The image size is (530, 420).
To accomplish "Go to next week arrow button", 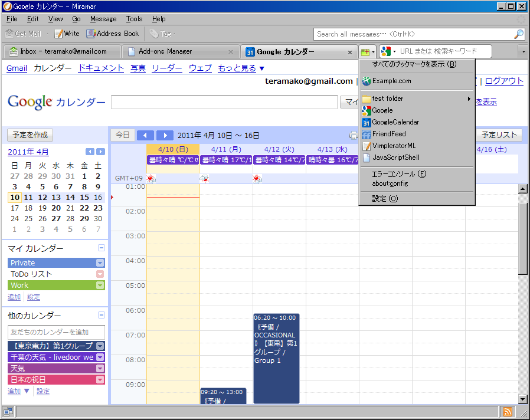I will click(165, 136).
